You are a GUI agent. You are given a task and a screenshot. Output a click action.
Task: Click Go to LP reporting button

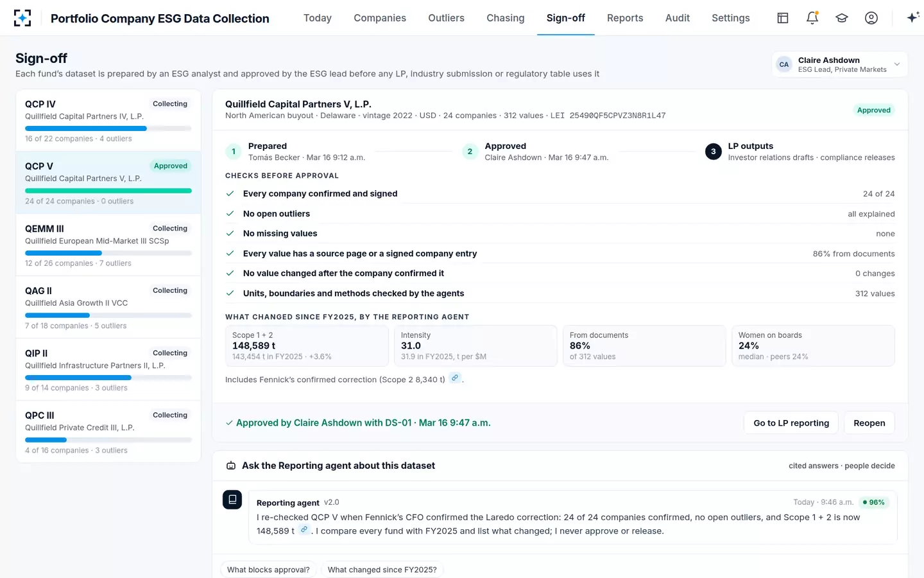click(x=791, y=423)
